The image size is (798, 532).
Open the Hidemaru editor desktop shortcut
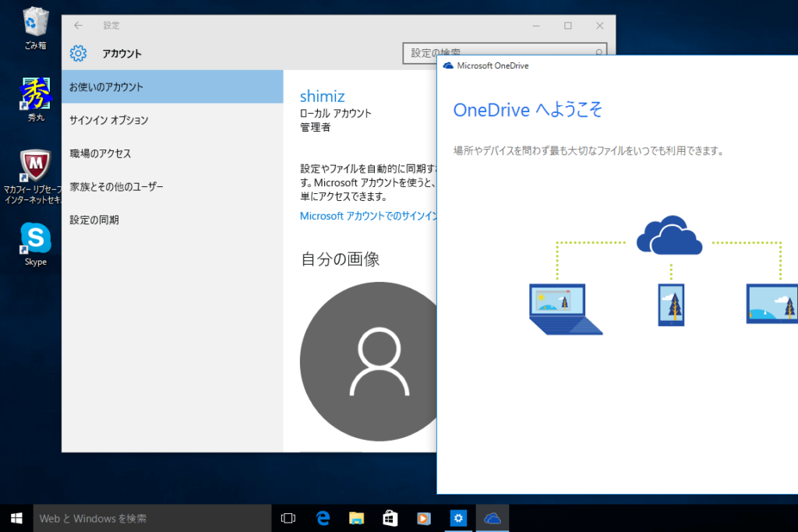[36, 99]
